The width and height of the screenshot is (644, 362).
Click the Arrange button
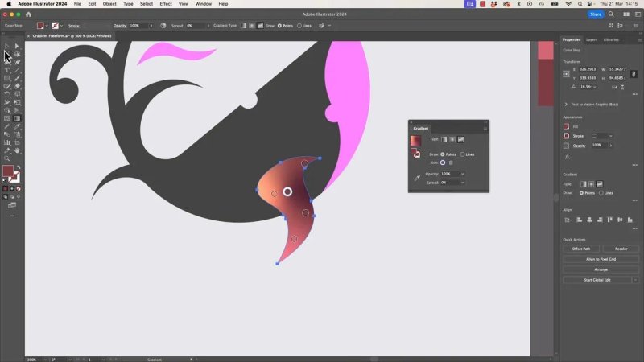point(601,269)
